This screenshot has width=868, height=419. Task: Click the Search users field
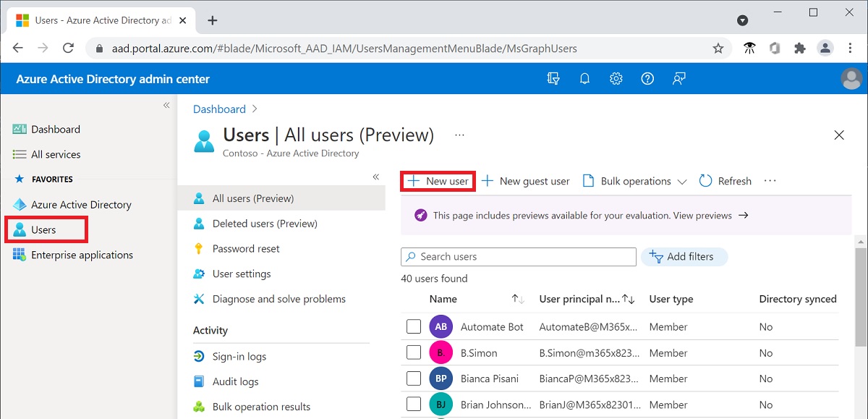[519, 256]
